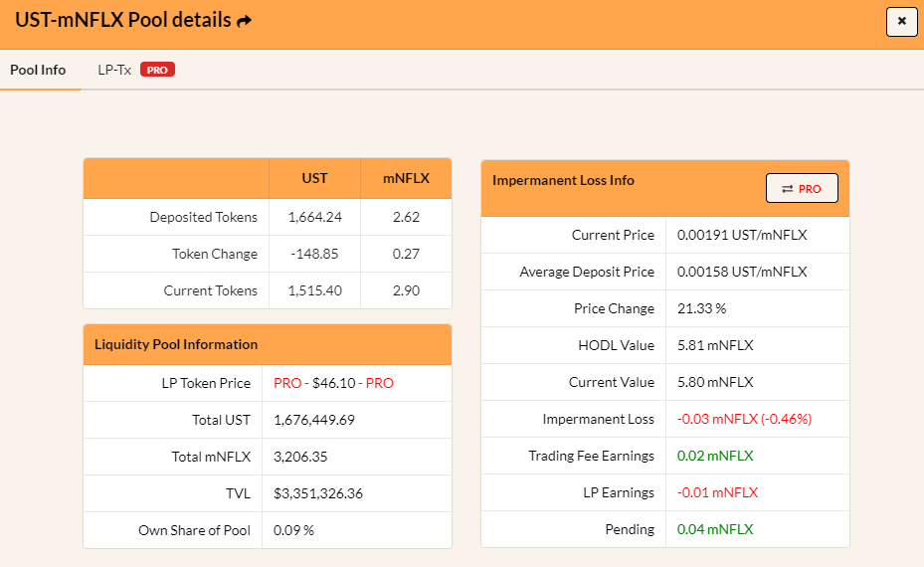Click the LP Earnings label

[x=619, y=492]
